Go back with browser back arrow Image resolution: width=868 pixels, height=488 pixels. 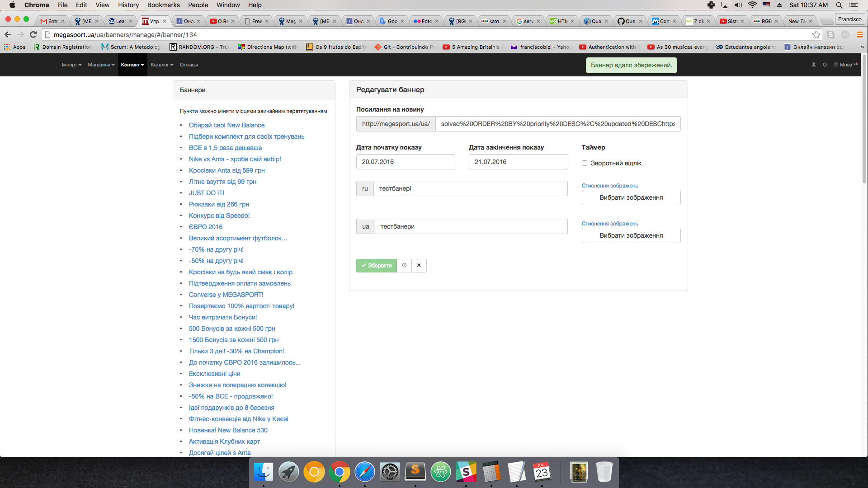8,35
